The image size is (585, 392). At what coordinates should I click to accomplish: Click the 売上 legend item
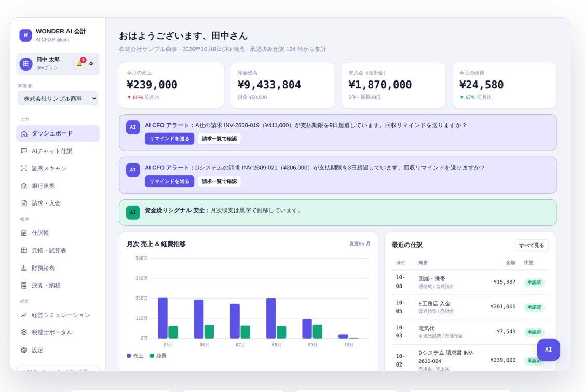135,356
